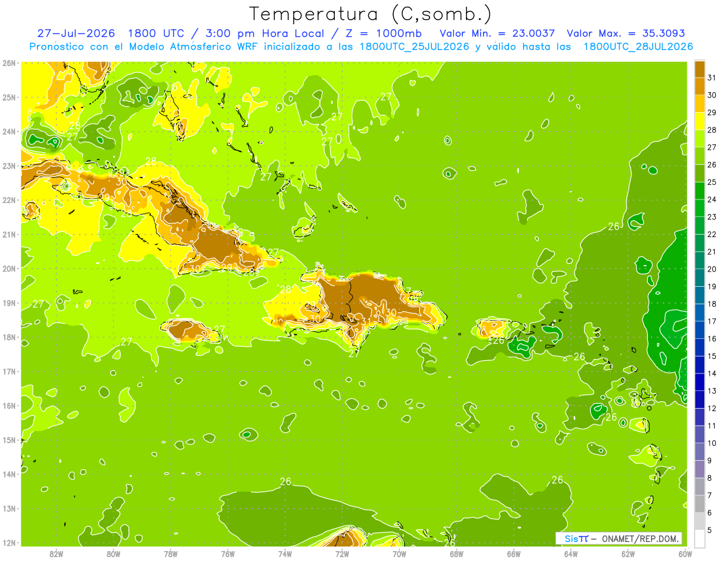Click the '1800UTC_25JUL2026' initialization time text
Screen dimensions: 728x562
[414, 46]
